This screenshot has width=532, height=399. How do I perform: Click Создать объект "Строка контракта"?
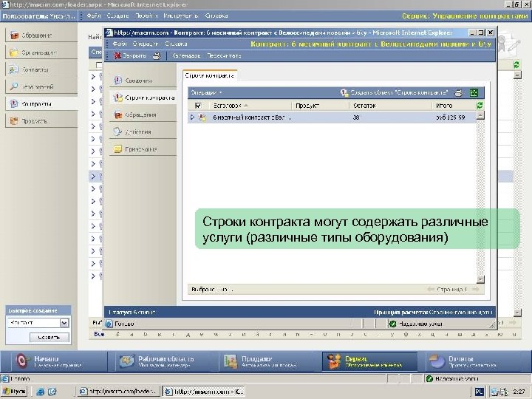tap(395, 92)
